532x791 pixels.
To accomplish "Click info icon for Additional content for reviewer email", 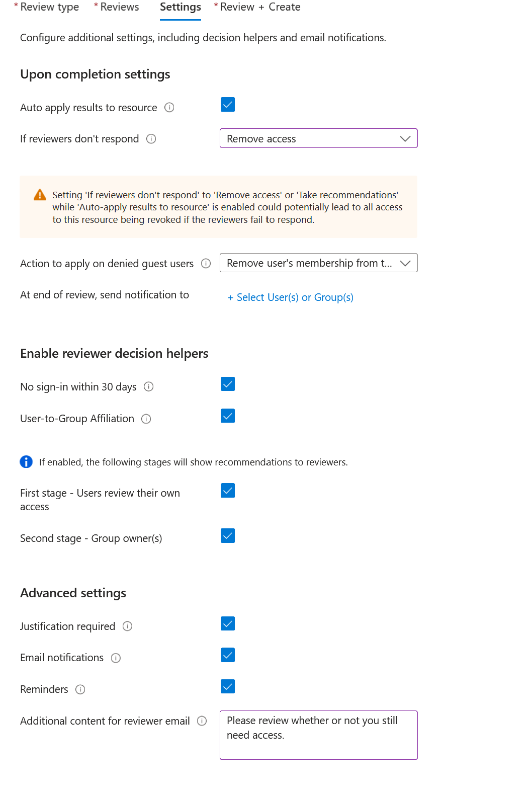I will (202, 721).
